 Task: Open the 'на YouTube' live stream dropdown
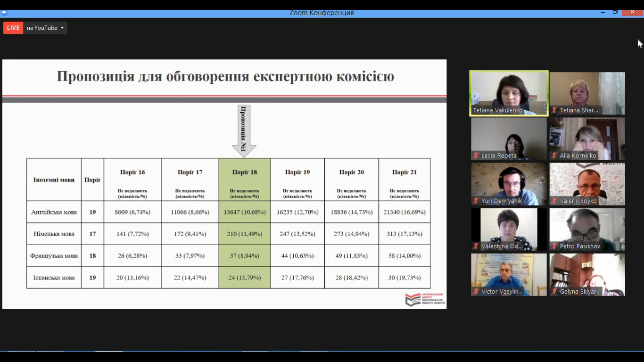45,28
